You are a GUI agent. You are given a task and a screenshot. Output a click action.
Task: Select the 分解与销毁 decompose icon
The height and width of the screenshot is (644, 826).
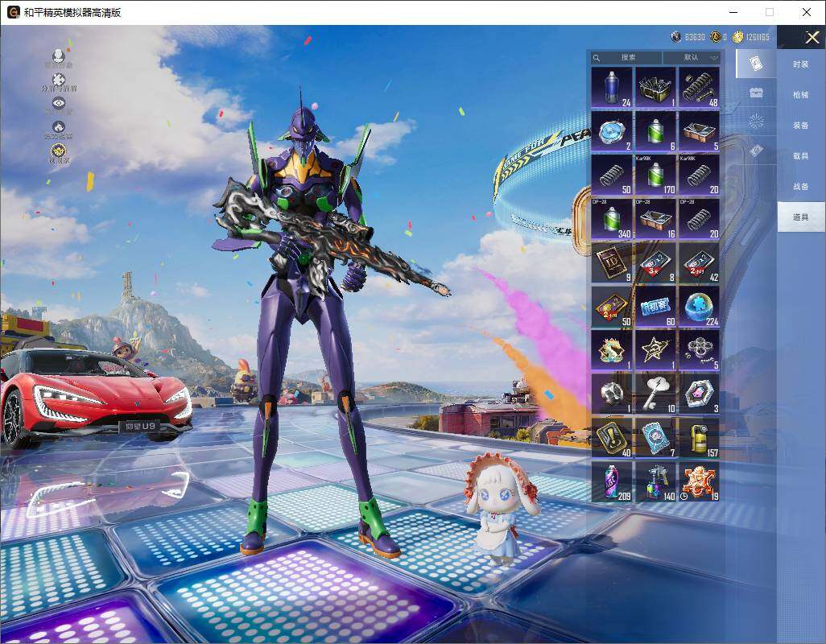click(x=59, y=79)
